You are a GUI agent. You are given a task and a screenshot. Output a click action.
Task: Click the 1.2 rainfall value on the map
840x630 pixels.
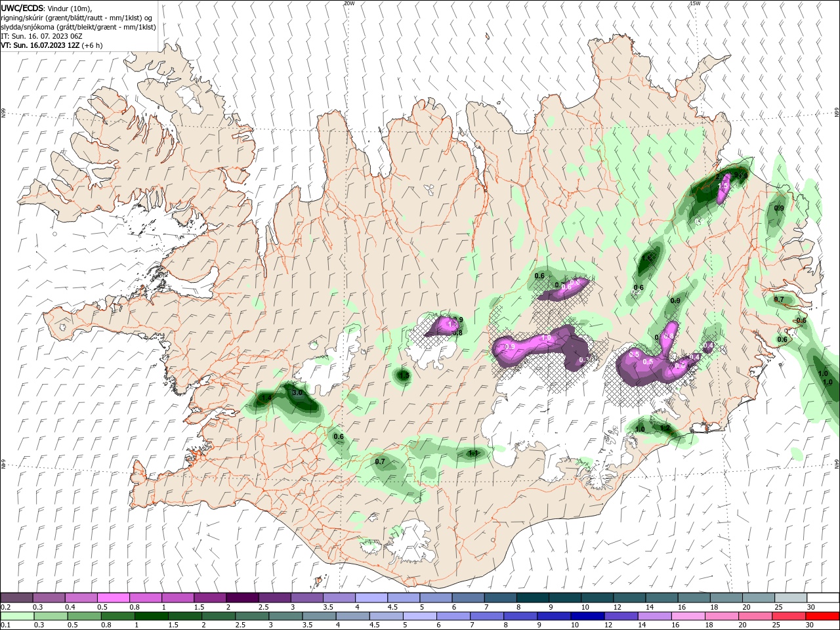665,428
